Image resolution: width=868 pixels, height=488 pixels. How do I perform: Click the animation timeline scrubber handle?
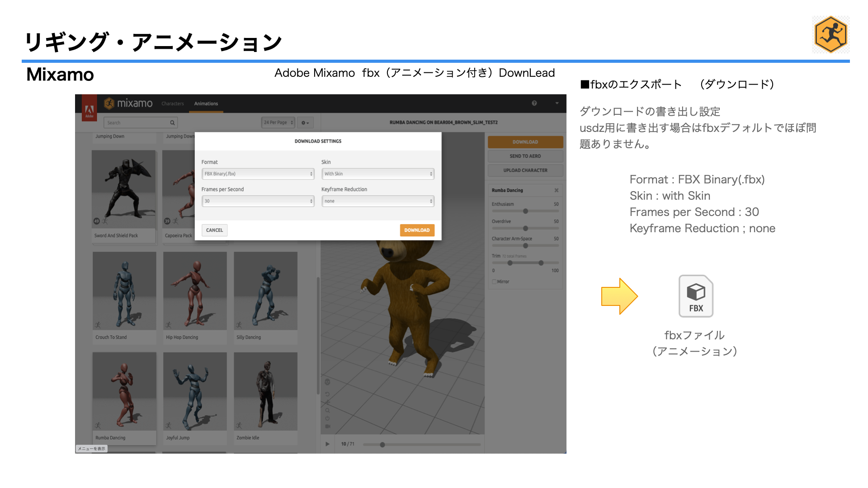click(x=382, y=445)
